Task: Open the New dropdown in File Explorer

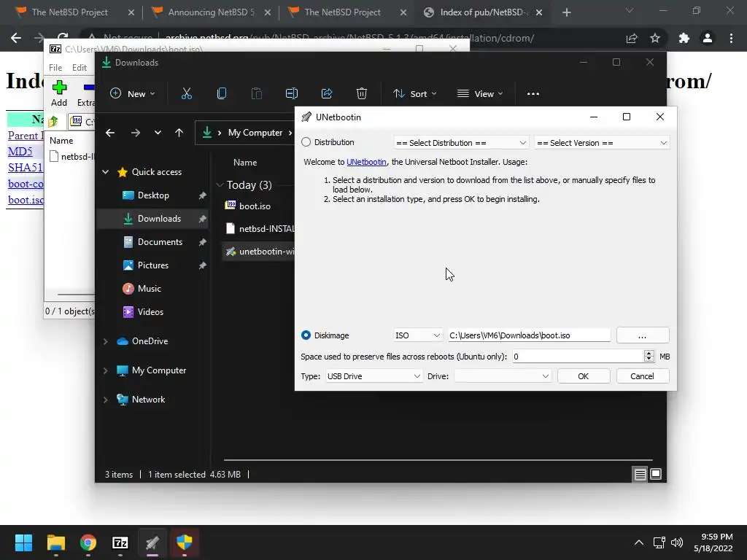Action: click(133, 94)
